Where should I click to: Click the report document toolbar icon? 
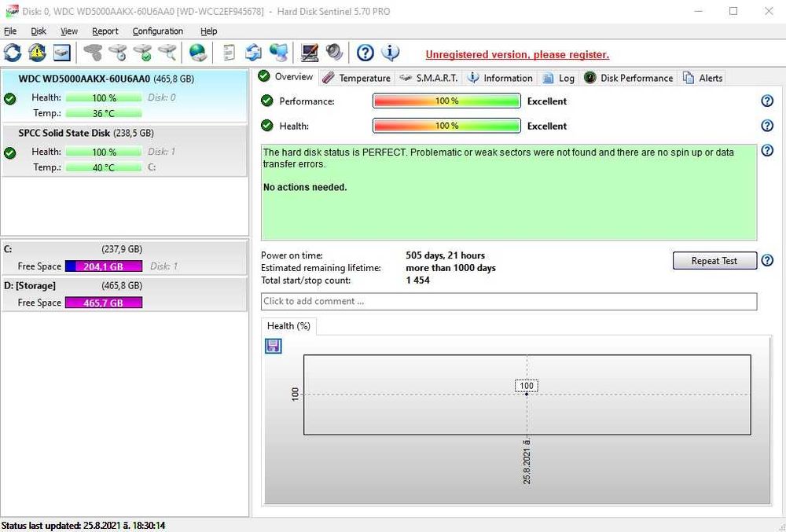point(229,52)
